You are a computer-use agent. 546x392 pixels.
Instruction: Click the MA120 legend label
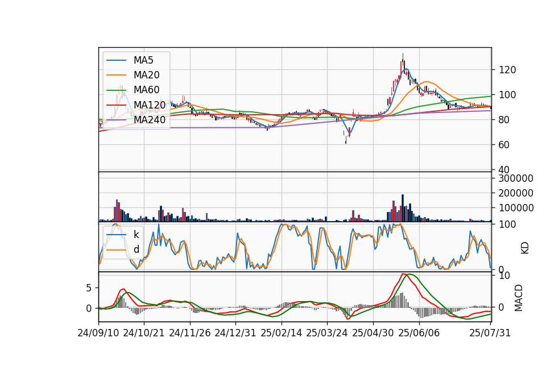coord(150,105)
